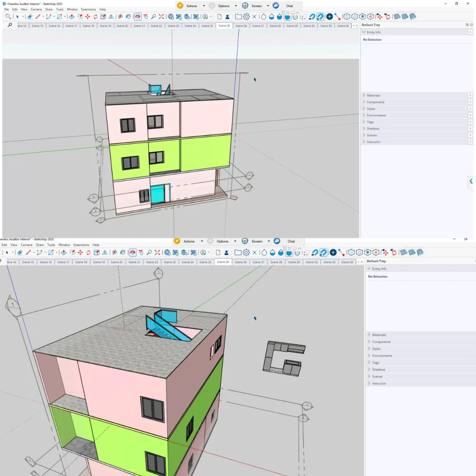This screenshot has width=476, height=476.
Task: Open the Actions dropdown arrow in upper bar
Action: [x=204, y=6]
